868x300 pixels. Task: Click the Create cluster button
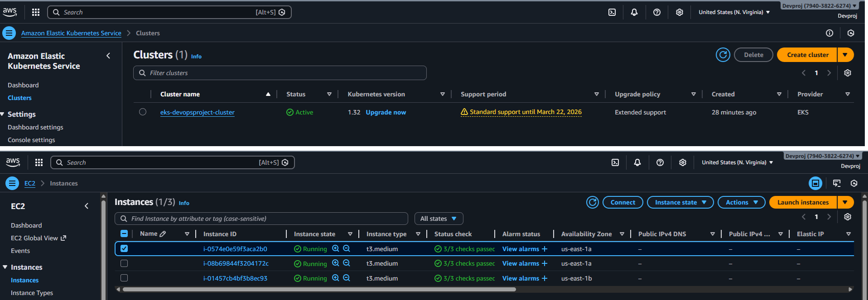click(807, 55)
